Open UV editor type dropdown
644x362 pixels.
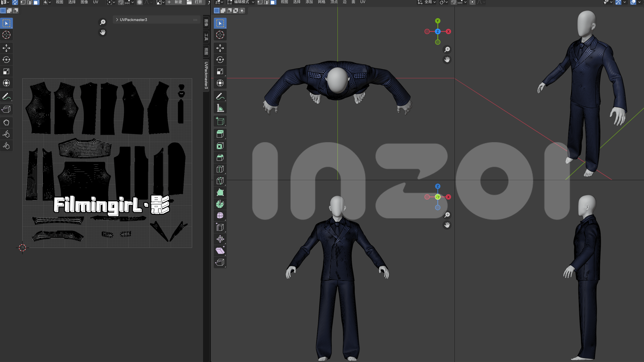(x=5, y=2)
